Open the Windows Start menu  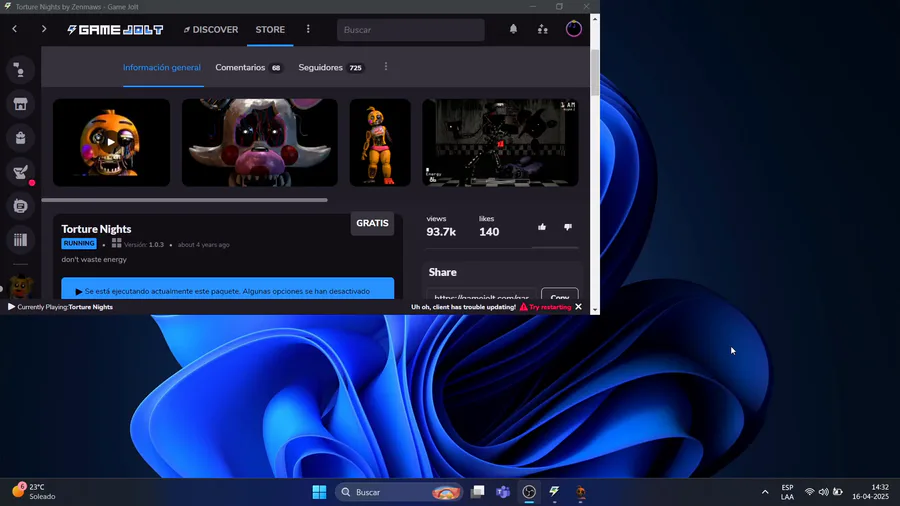[x=319, y=492]
